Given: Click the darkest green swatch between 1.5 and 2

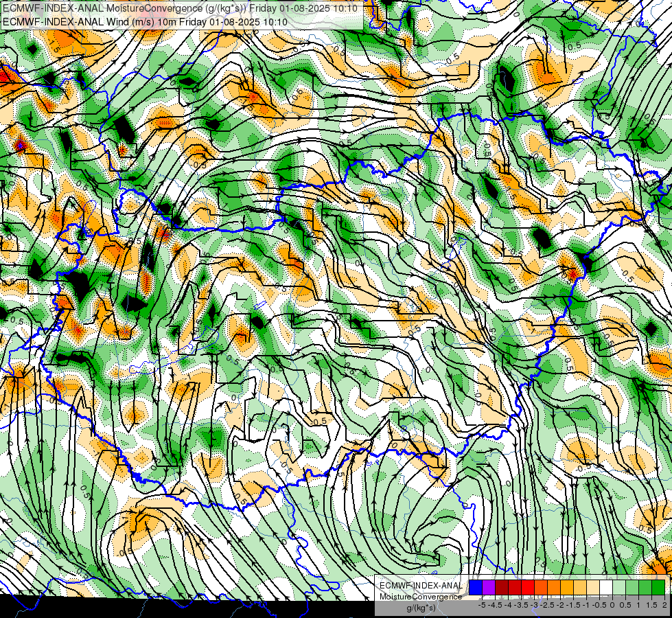Looking at the screenshot, I should [x=658, y=587].
